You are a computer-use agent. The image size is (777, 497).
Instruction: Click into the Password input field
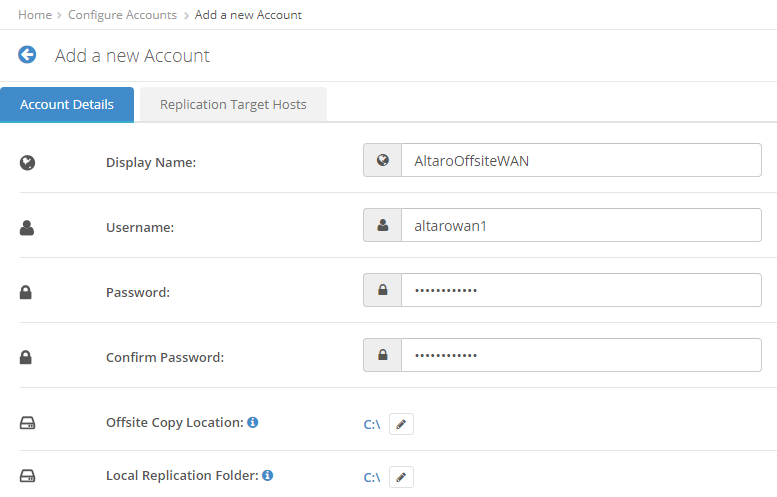580,290
